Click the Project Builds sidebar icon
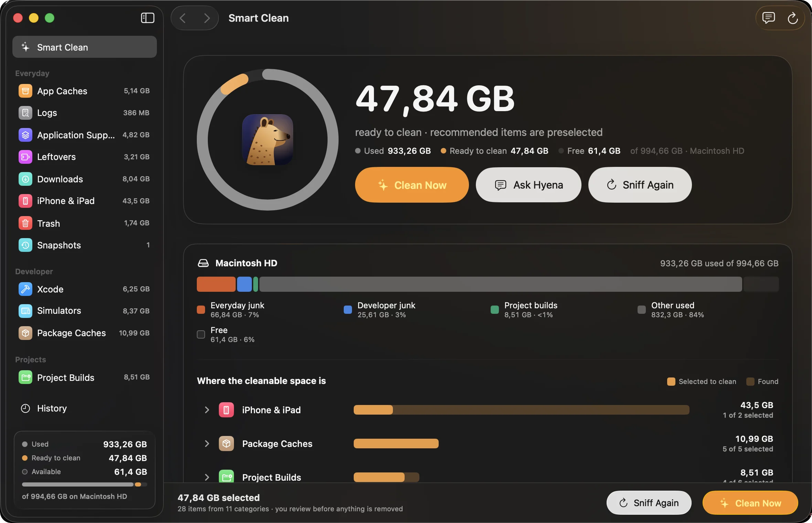 pos(25,377)
